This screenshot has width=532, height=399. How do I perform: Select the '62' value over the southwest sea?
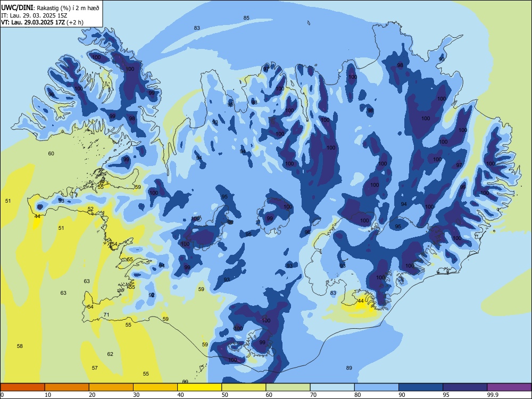pos(110,354)
